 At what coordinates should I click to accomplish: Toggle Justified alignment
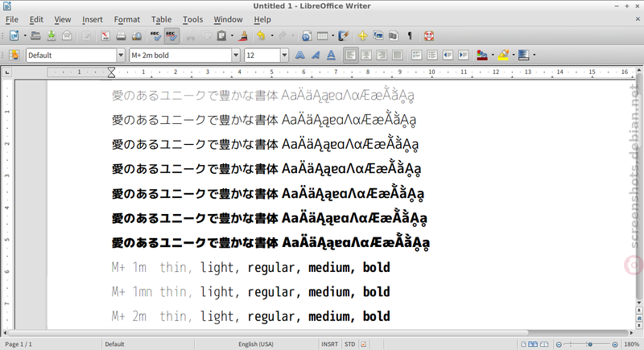pyautogui.click(x=397, y=55)
